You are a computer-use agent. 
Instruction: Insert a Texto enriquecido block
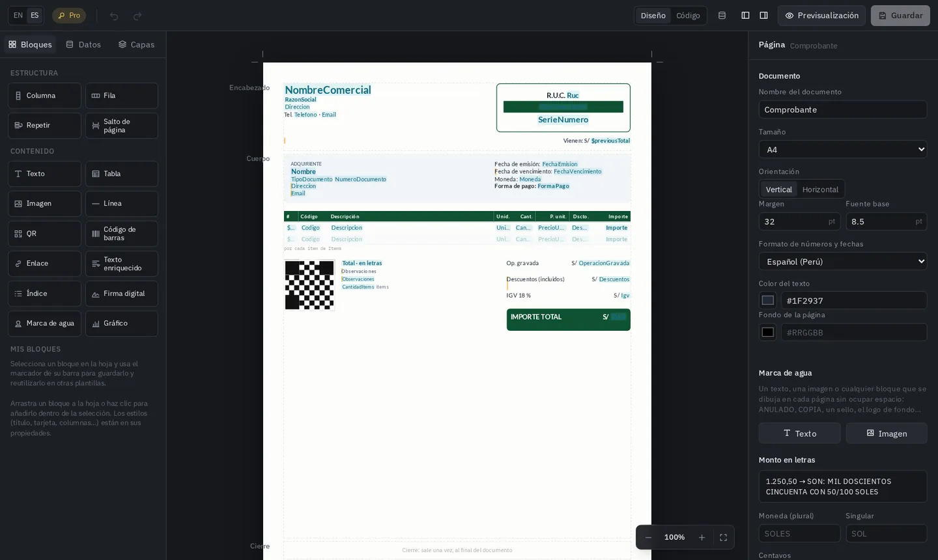coord(122,264)
